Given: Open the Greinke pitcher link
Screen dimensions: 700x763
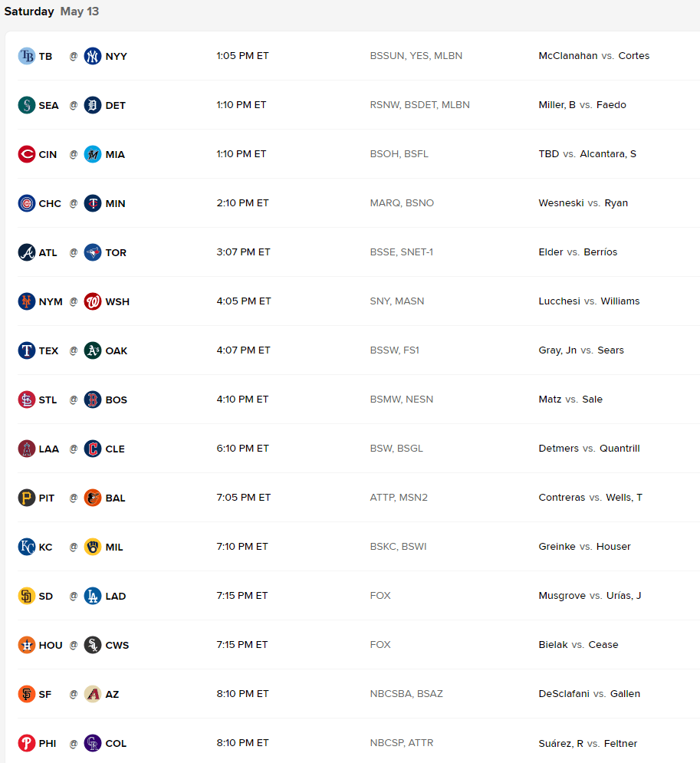Looking at the screenshot, I should coord(557,547).
